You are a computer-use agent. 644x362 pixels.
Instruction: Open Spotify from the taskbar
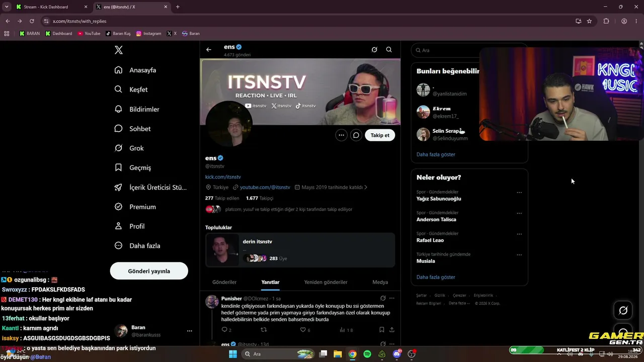coord(367,354)
